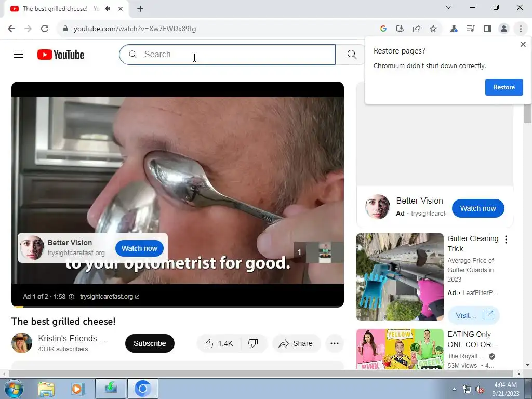Click the video progress bar
This screenshot has width=532, height=399.
click(178, 307)
